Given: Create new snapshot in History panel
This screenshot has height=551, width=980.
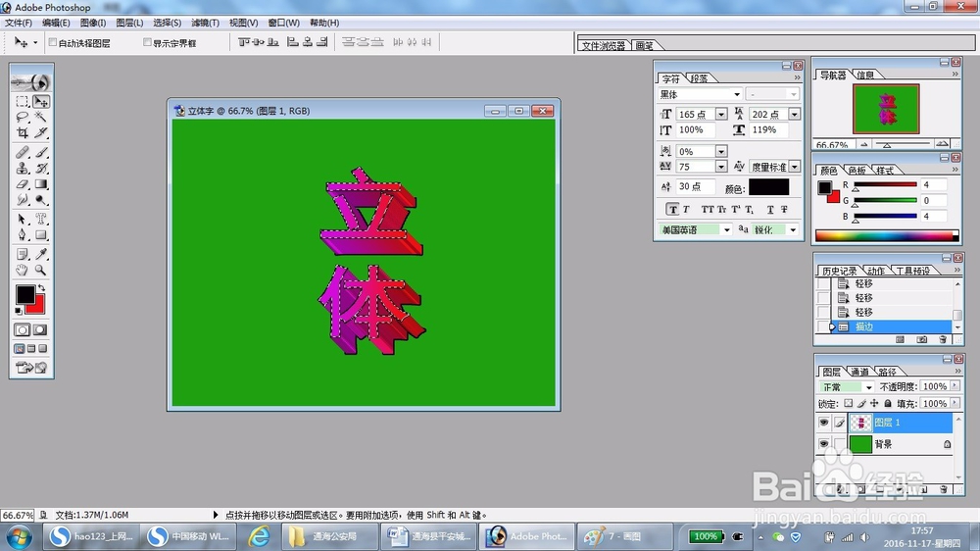Looking at the screenshot, I should [x=921, y=339].
